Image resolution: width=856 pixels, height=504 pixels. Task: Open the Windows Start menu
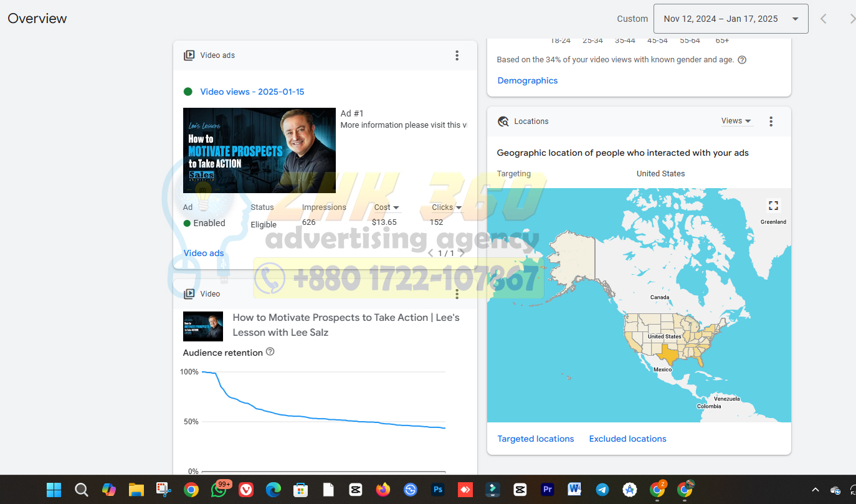coord(54,490)
